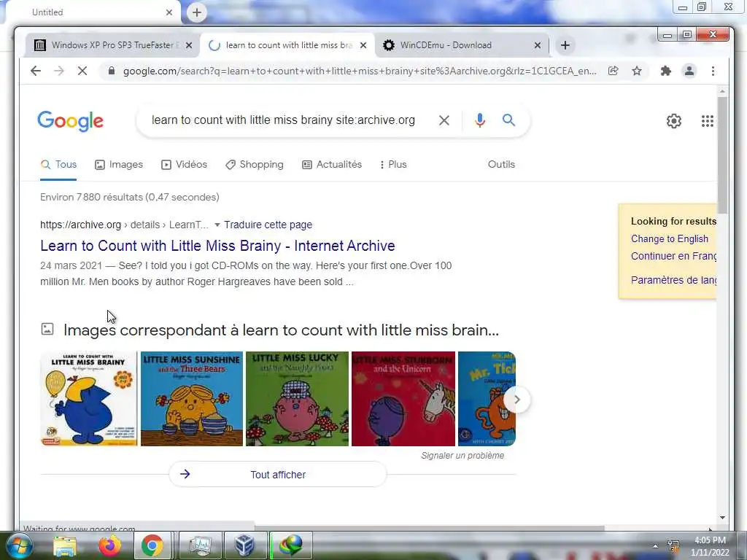Click Change to English link
The width and height of the screenshot is (747, 560).
coord(670,238)
